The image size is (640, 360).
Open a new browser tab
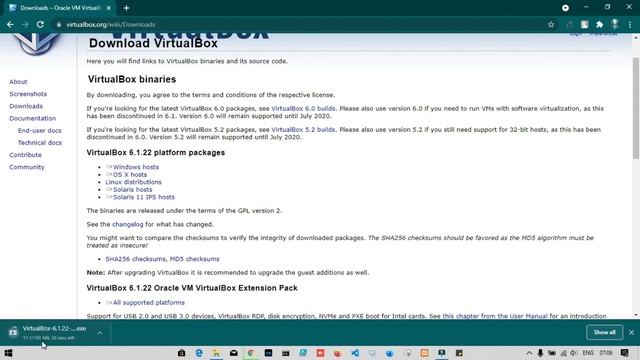126,8
